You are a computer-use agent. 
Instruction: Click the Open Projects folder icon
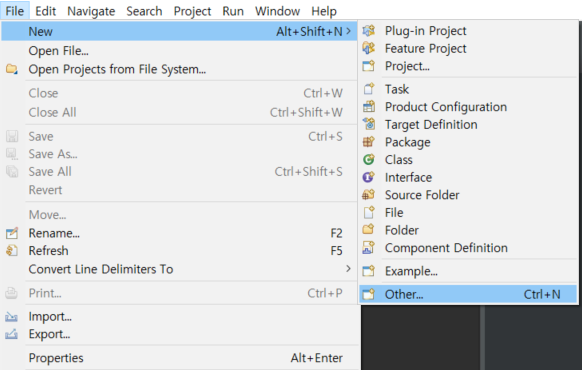point(12,69)
